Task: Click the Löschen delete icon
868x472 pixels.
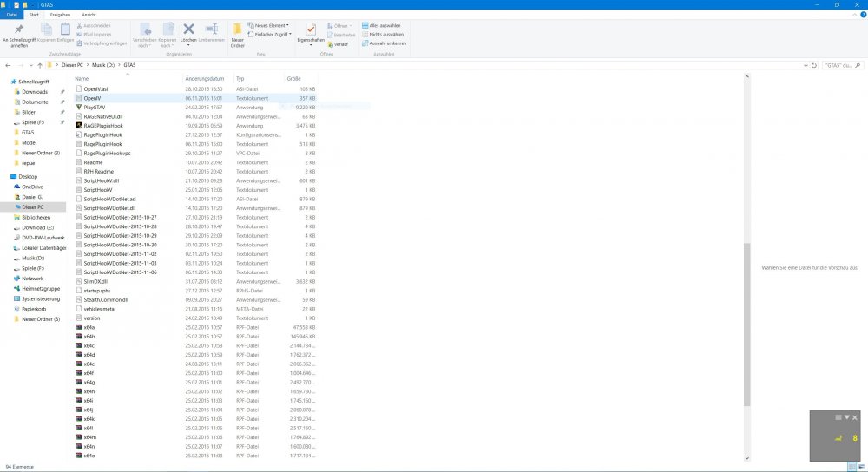Action: (188, 33)
